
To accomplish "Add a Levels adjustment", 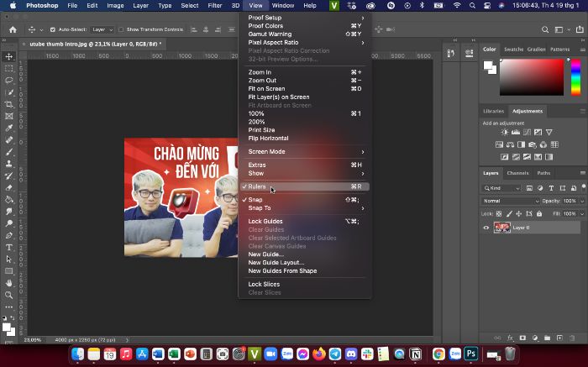I will [516, 133].
